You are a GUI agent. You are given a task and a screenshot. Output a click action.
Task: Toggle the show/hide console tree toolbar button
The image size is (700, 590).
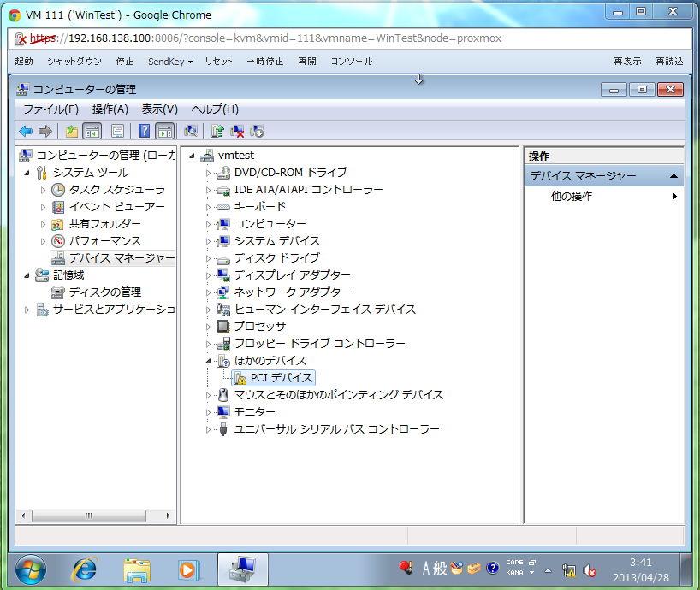[92, 131]
